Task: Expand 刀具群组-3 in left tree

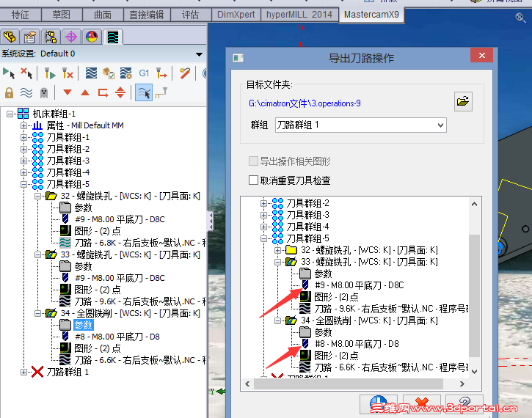Action: [23, 161]
